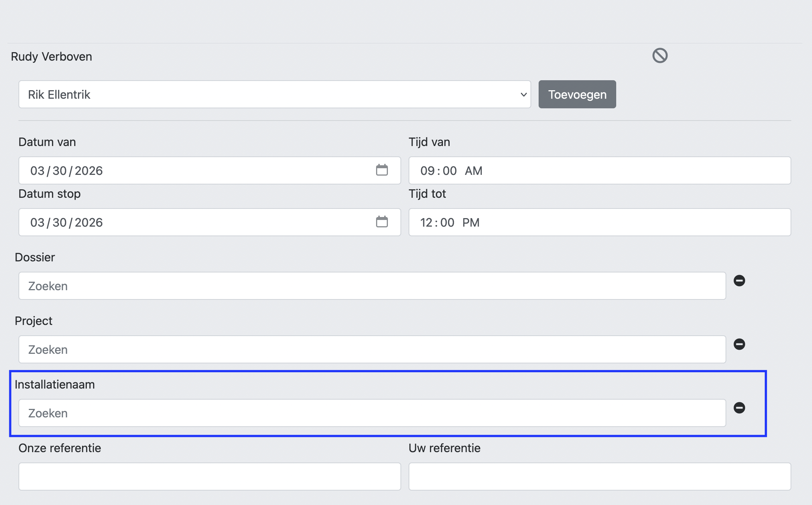Click the Uw referentie label

point(444,448)
